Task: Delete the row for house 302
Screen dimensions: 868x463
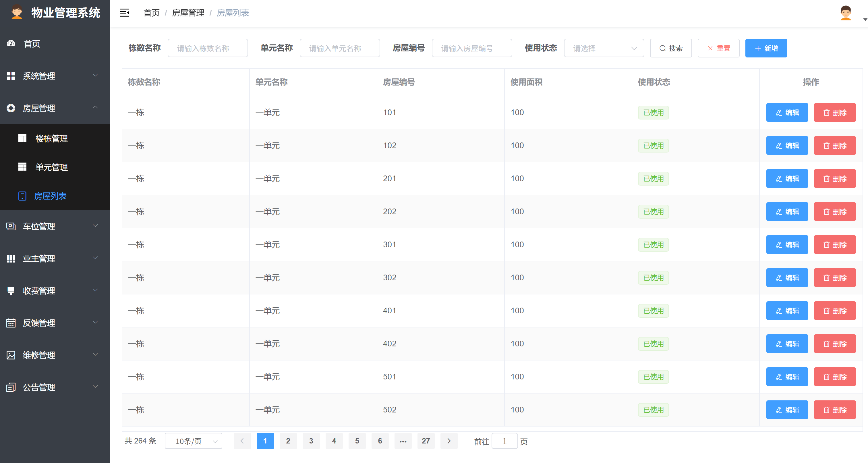Action: [835, 278]
